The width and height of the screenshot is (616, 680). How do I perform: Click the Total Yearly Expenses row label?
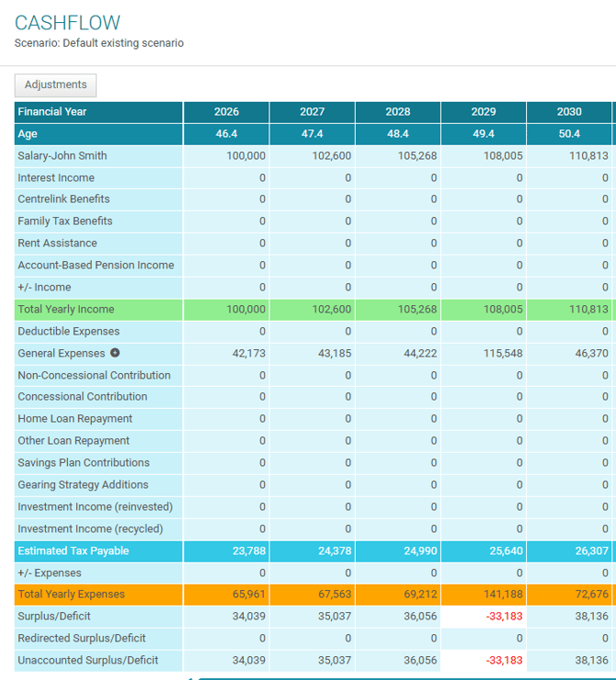(x=71, y=595)
